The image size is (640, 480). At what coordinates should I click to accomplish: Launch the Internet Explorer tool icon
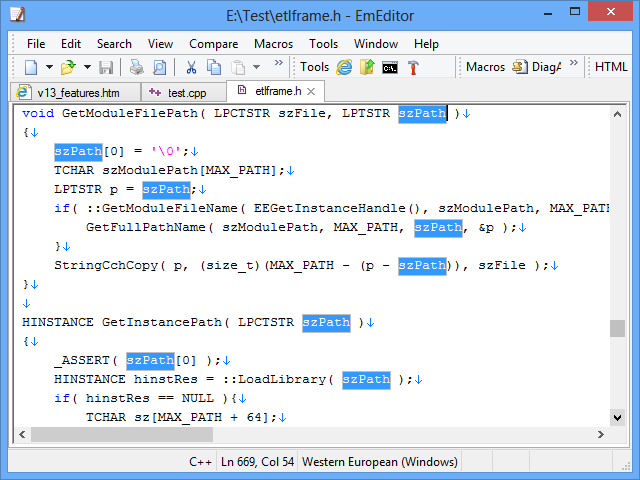(x=345, y=67)
